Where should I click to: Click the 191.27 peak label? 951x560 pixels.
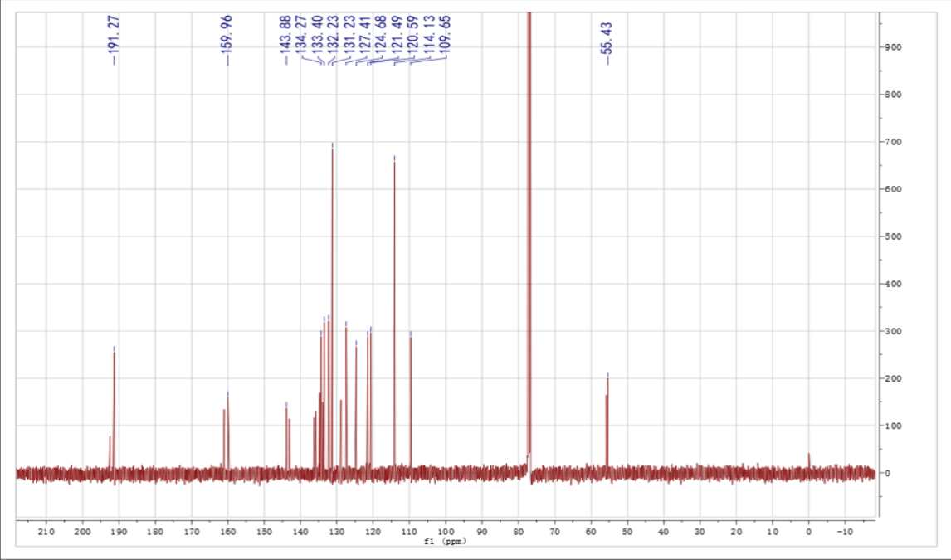click(115, 39)
